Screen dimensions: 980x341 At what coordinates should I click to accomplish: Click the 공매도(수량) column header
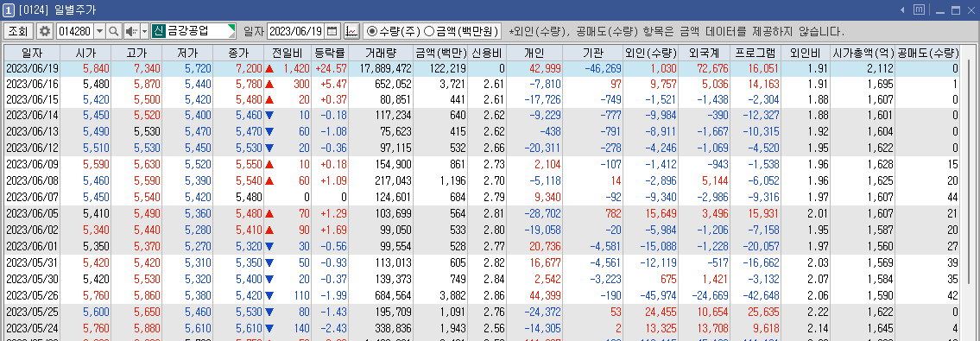click(x=928, y=53)
